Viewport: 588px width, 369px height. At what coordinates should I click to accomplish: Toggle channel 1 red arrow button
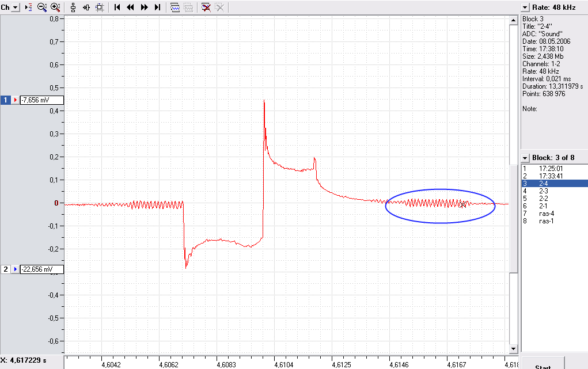pyautogui.click(x=15, y=100)
